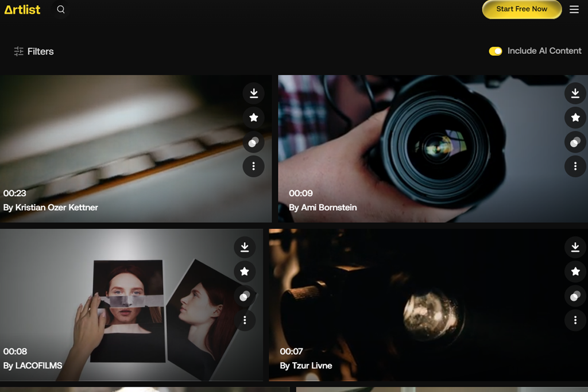Open three-dot menu on Ami Bornstein clip
This screenshot has height=392, width=588.
[x=575, y=166]
